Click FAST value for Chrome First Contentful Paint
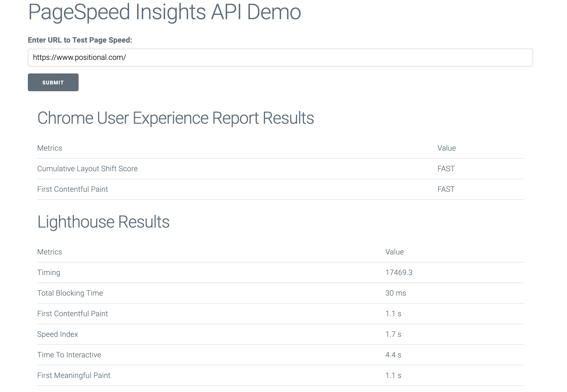This screenshot has height=392, width=567. (x=446, y=189)
